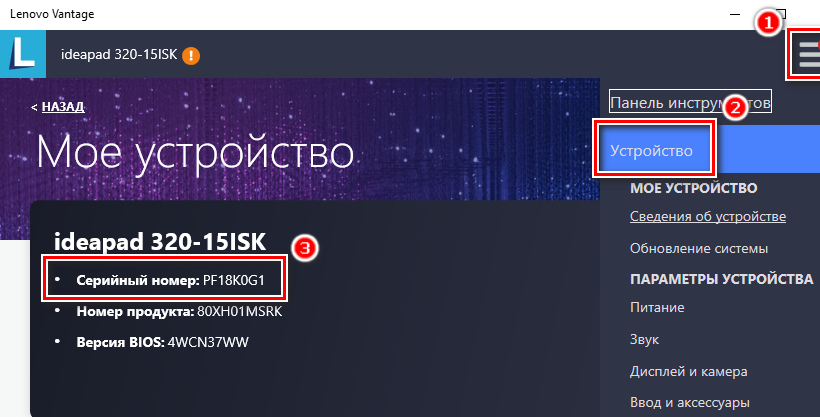Click the ПАРАМЕТРЫ УСТРОЙСТВА section header
The width and height of the screenshot is (820, 417).
722,279
